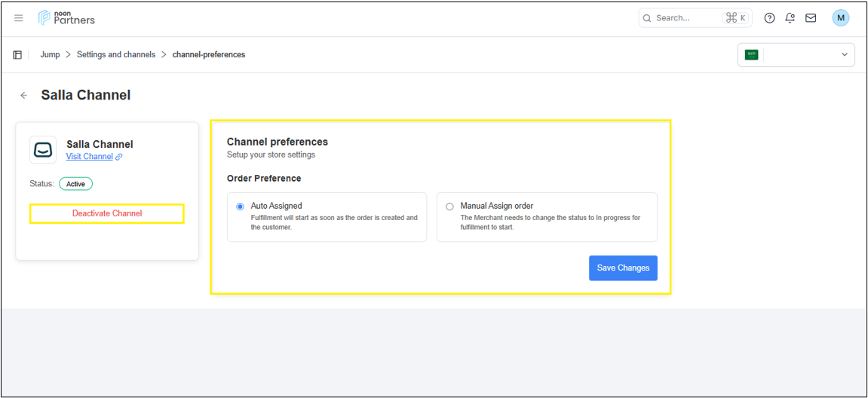
Task: Click the Channel preferences heading
Action: tap(278, 142)
